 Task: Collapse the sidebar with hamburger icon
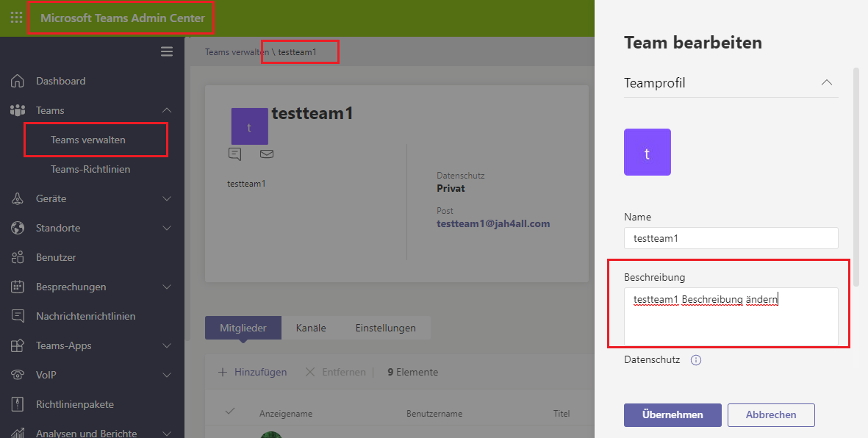167,51
